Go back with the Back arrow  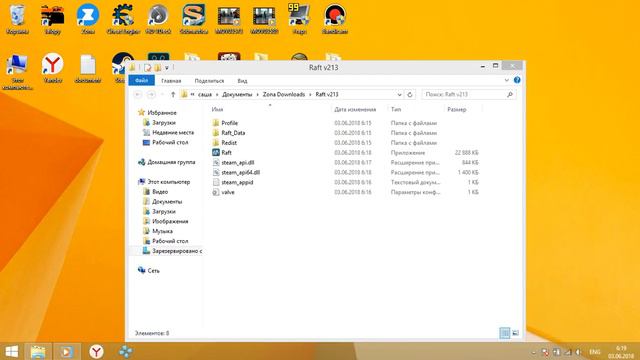coord(138,95)
